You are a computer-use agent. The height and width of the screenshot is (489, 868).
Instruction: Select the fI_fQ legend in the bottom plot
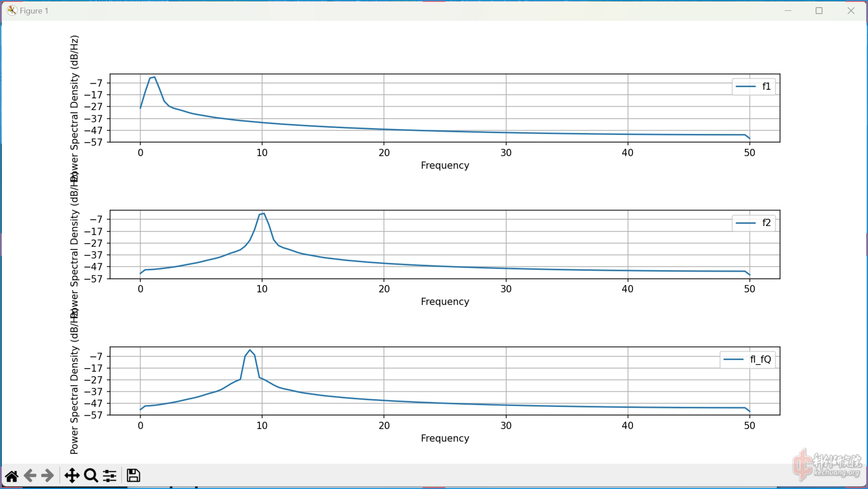(x=748, y=360)
